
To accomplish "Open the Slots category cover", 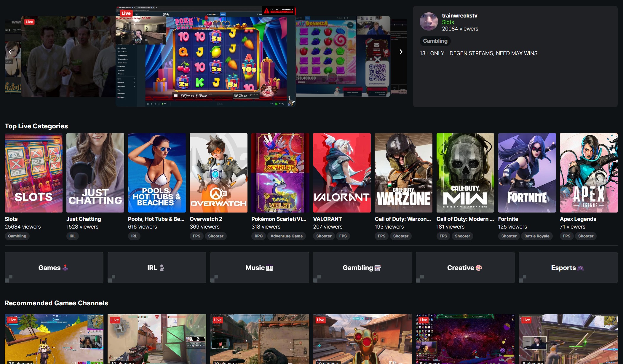I will [x=33, y=173].
